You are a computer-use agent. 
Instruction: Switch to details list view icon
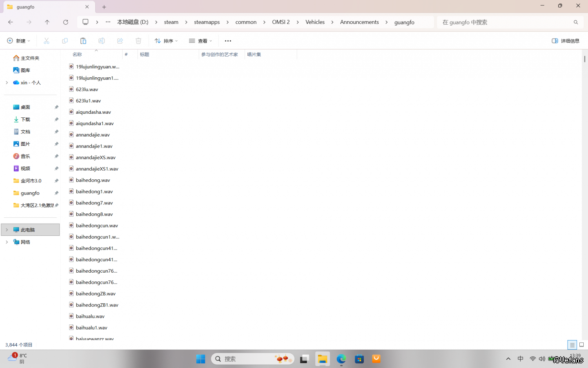point(572,345)
